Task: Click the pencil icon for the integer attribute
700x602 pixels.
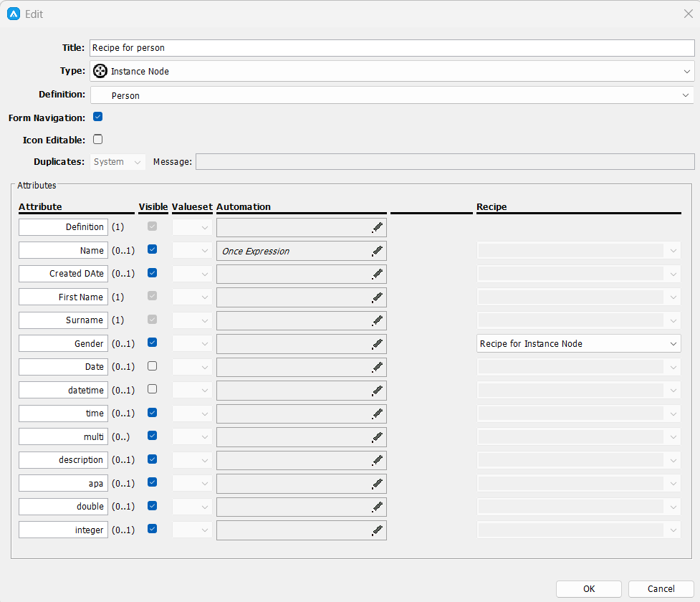Action: pos(377,530)
